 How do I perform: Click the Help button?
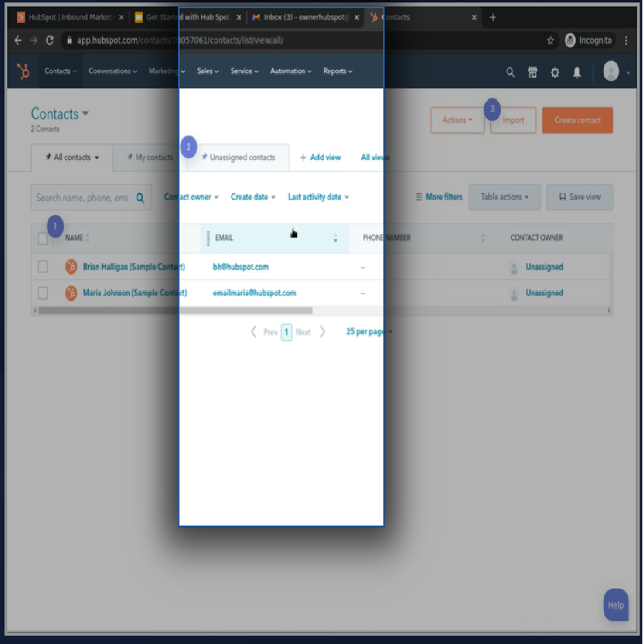pyautogui.click(x=616, y=605)
